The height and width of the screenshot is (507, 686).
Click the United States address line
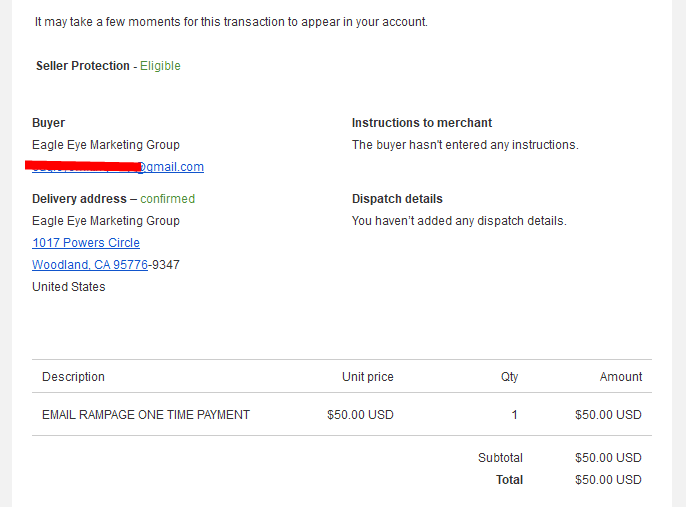[69, 287]
